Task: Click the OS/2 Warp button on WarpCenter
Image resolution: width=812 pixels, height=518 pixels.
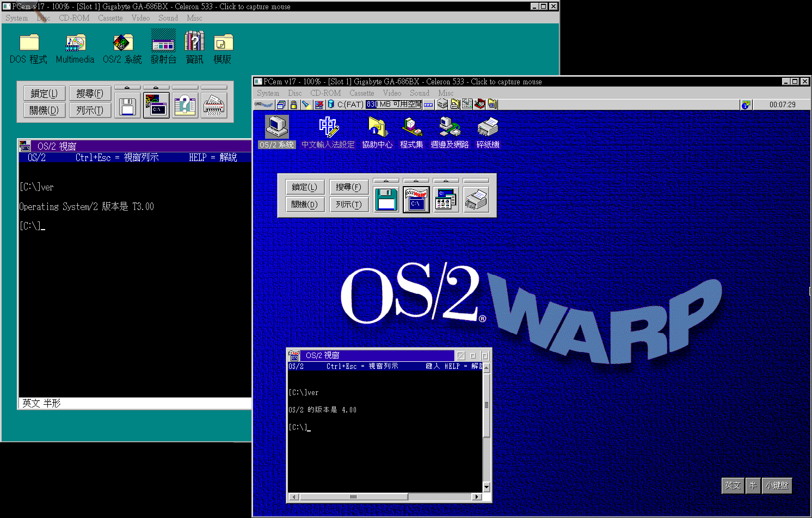Action: 264,104
